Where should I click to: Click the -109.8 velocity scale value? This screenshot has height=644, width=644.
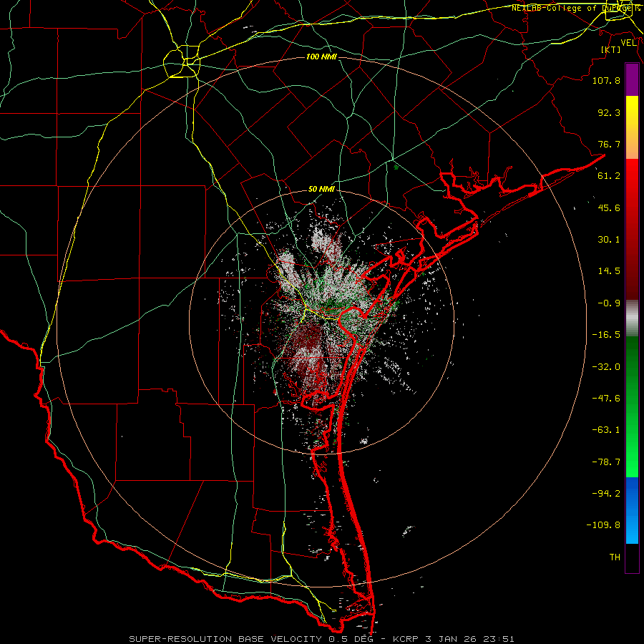pyautogui.click(x=603, y=525)
